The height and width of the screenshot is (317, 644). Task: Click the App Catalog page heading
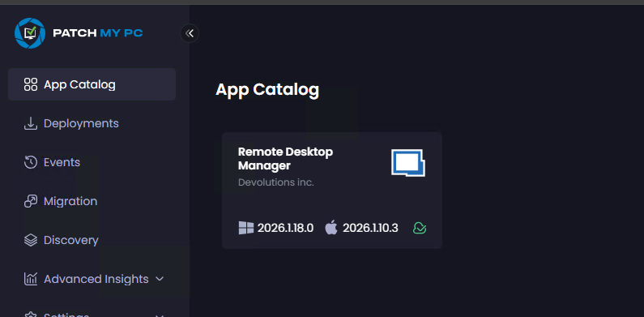pos(267,90)
